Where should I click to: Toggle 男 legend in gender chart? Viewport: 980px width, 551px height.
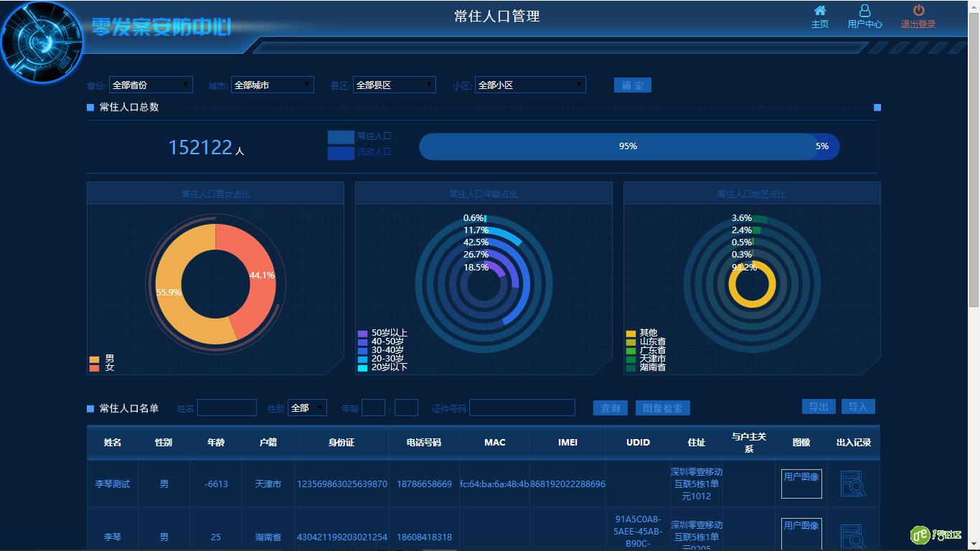[101, 359]
